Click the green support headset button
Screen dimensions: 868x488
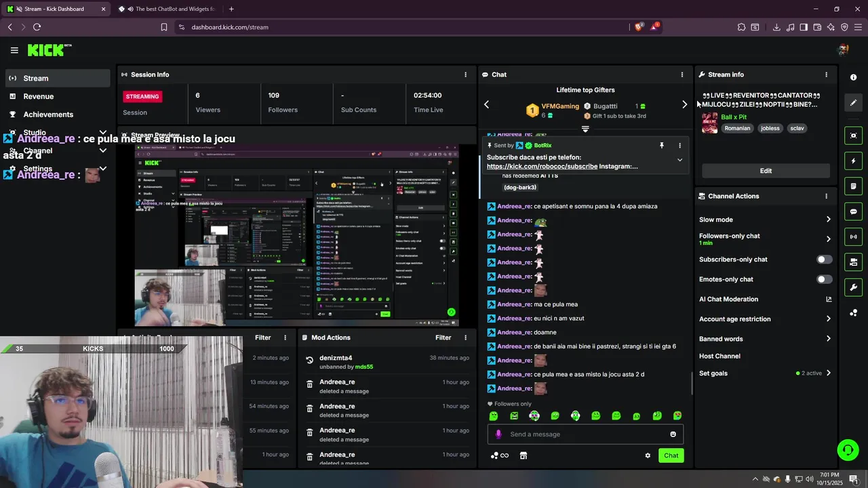[848, 449]
